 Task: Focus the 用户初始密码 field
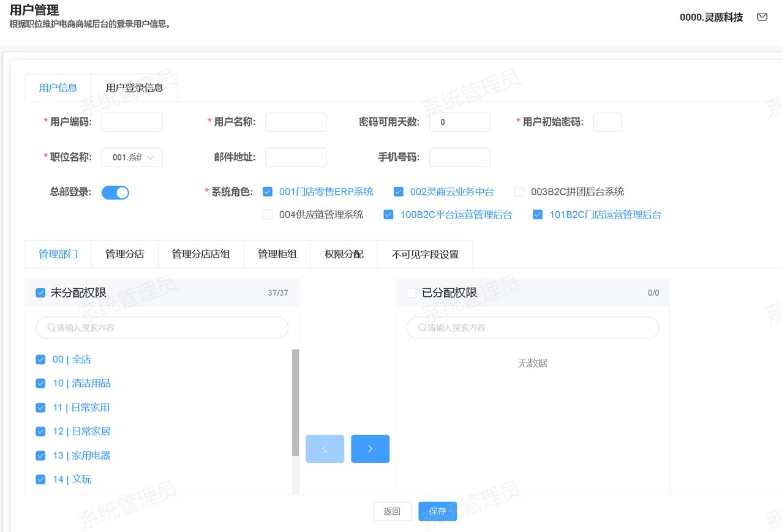607,122
